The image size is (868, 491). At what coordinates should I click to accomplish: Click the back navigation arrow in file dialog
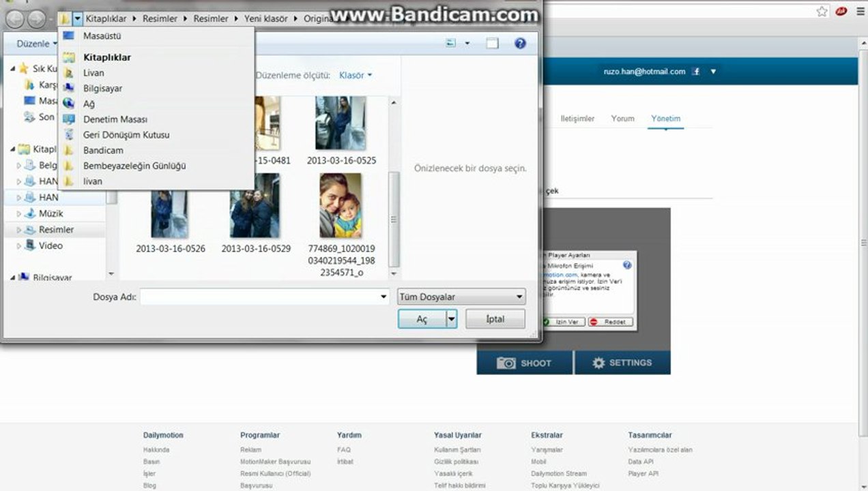click(15, 19)
